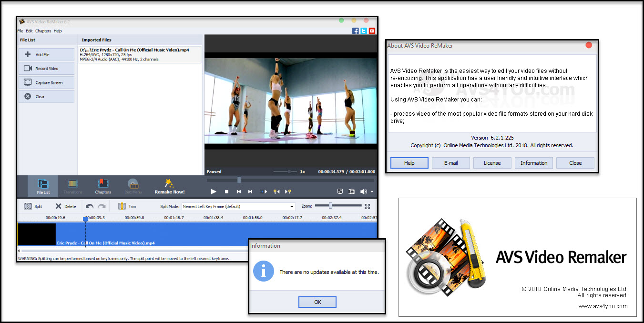Click the timeline playhead marker
This screenshot has width=644, height=323.
[85, 219]
